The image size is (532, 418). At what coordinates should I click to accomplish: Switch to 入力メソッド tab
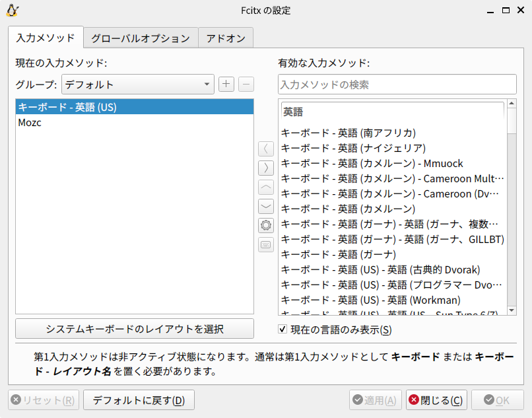(x=46, y=38)
